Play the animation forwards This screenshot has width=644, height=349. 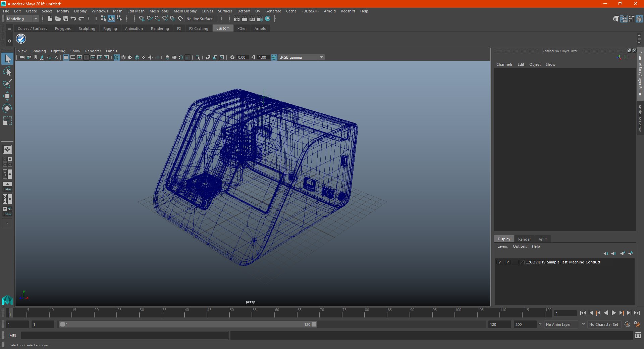(x=614, y=313)
